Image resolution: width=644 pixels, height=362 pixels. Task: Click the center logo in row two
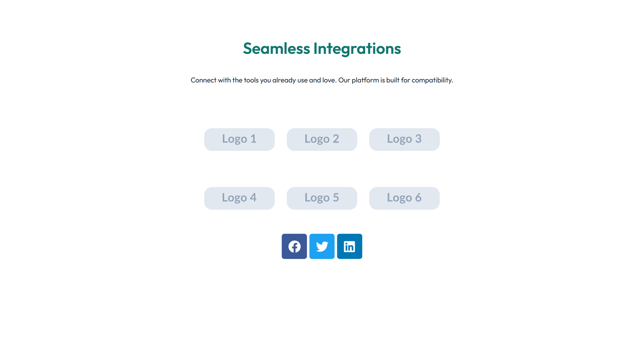pyautogui.click(x=322, y=198)
